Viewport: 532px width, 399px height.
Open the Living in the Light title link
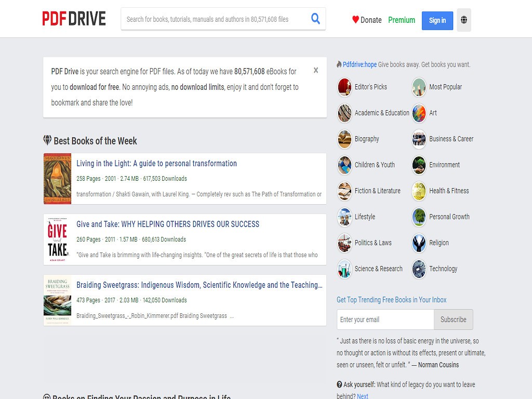tap(156, 164)
